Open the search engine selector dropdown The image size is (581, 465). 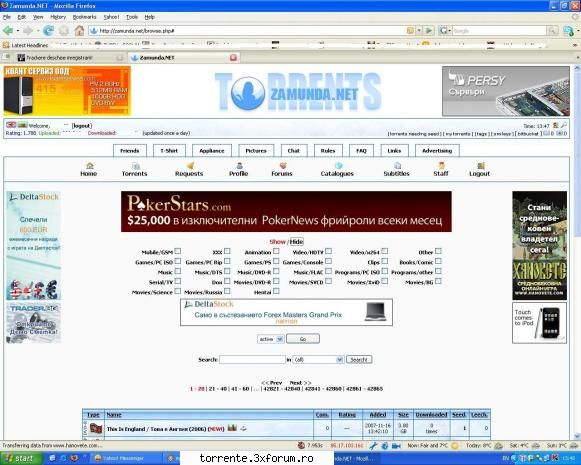pos(445,31)
